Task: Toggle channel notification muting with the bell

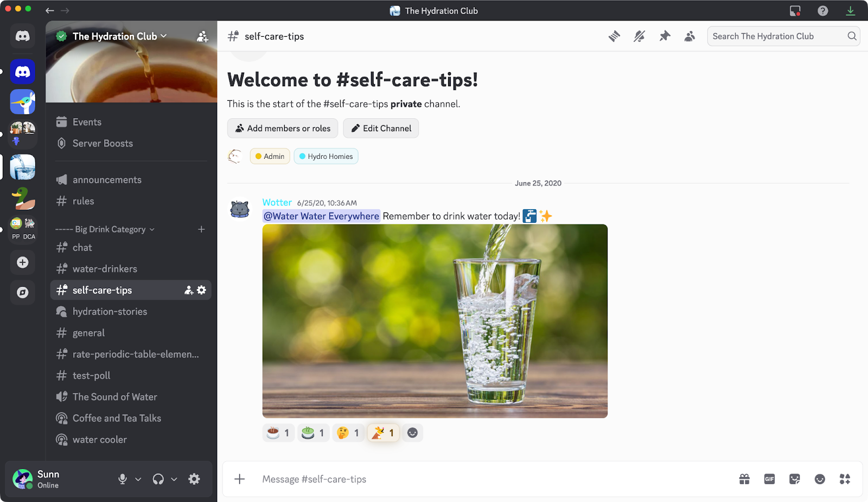Action: (x=640, y=36)
